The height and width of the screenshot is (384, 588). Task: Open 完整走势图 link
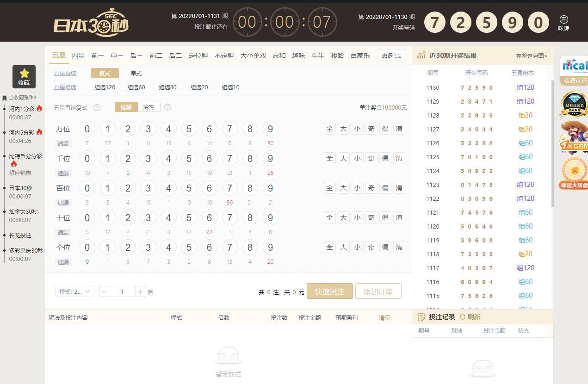(x=532, y=56)
